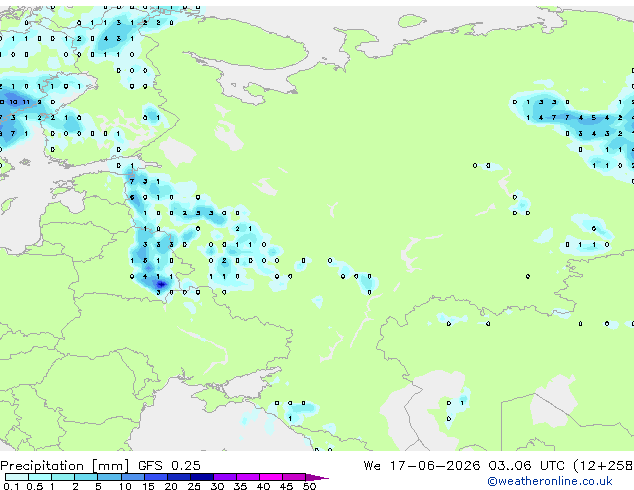Click the legend label '20'
This screenshot has width=634, height=490.
[x=171, y=486]
